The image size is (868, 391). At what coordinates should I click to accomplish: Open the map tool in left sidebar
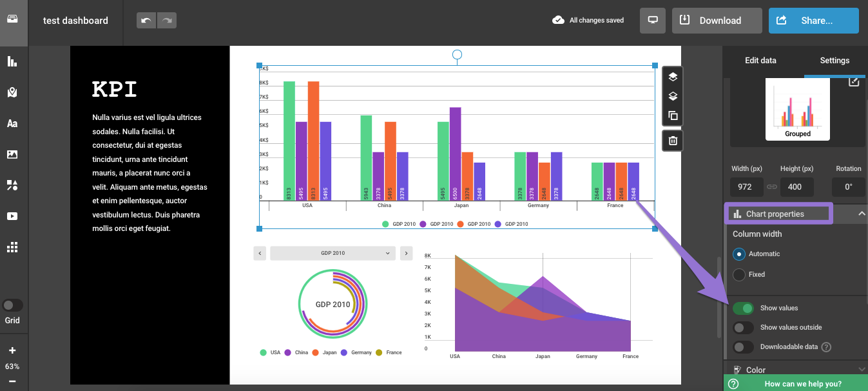click(x=12, y=92)
